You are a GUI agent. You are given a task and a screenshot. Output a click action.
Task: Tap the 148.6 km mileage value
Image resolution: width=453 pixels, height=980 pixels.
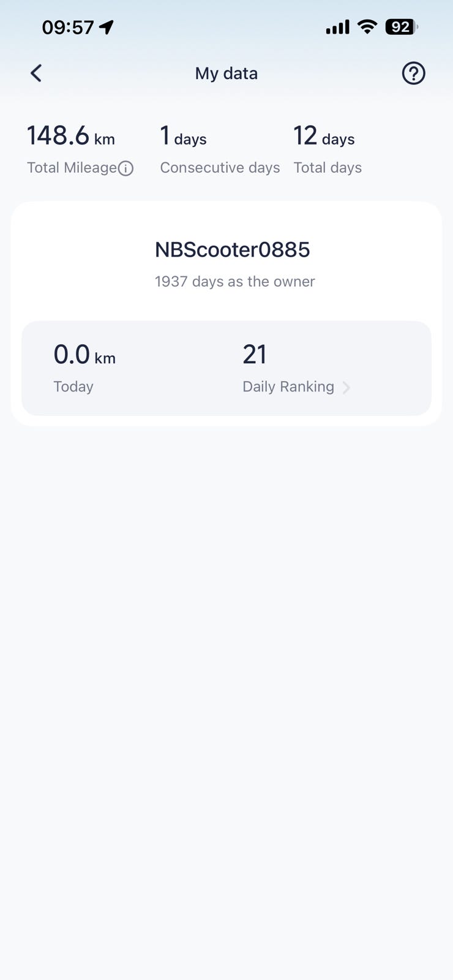tap(71, 136)
